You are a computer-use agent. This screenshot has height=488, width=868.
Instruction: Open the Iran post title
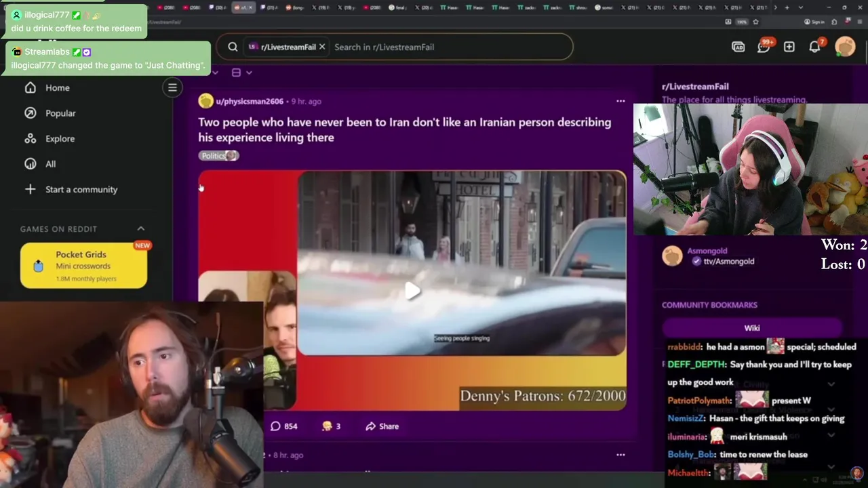(404, 129)
